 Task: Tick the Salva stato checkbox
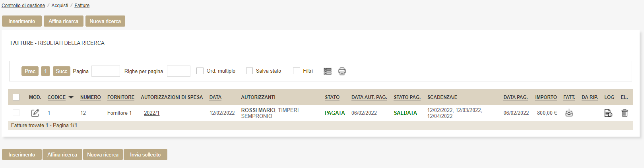click(x=250, y=71)
